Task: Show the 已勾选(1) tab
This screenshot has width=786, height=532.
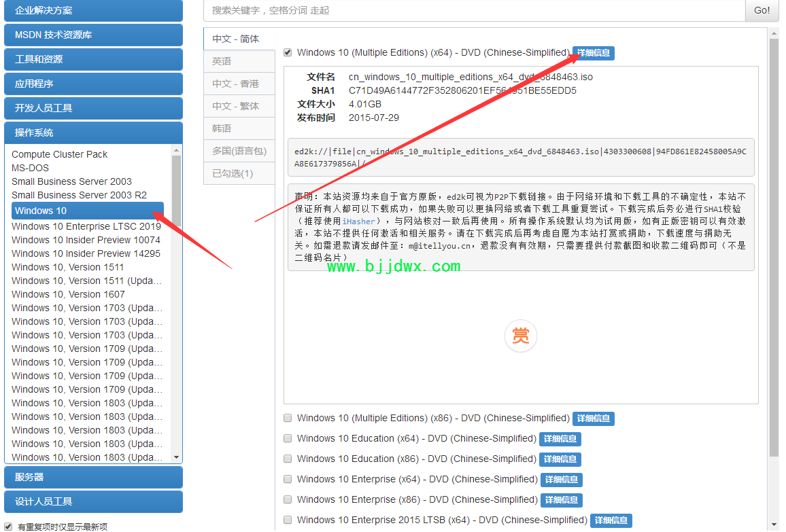Action: point(239,173)
